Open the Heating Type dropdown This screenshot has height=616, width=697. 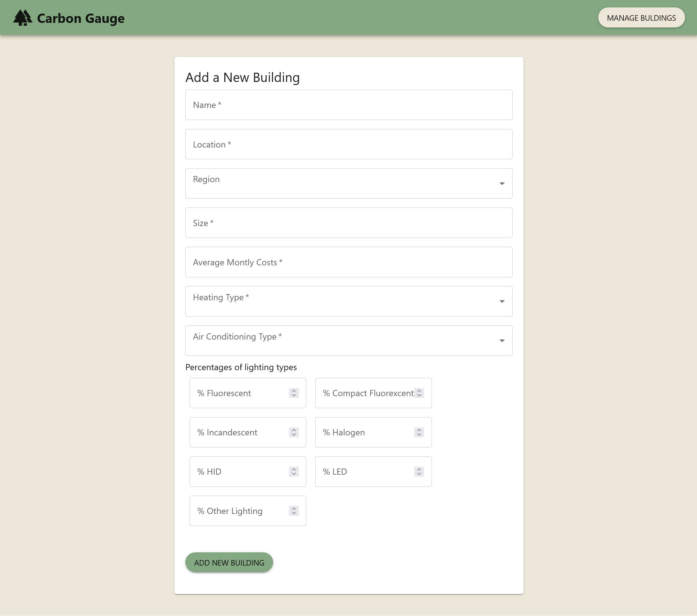click(x=348, y=302)
